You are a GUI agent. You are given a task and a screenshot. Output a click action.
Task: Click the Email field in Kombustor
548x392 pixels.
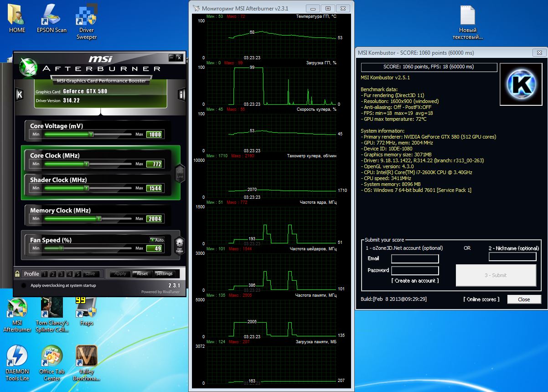[415, 259]
